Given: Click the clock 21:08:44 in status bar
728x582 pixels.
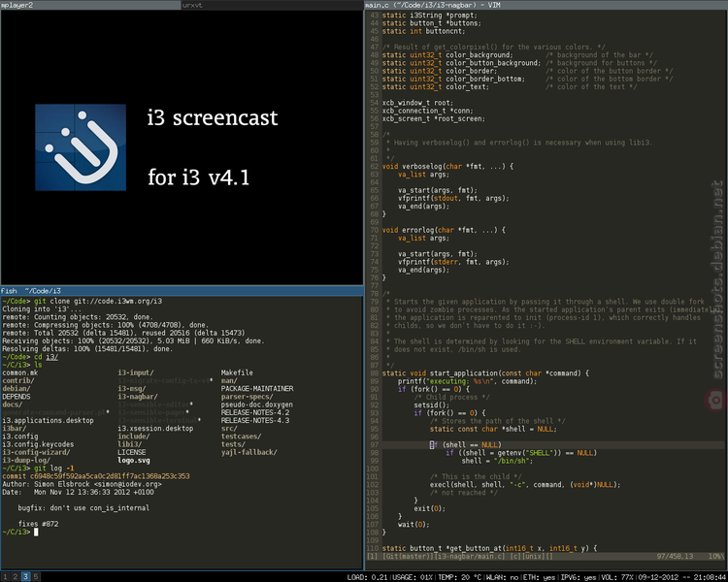Looking at the screenshot, I should point(710,577).
